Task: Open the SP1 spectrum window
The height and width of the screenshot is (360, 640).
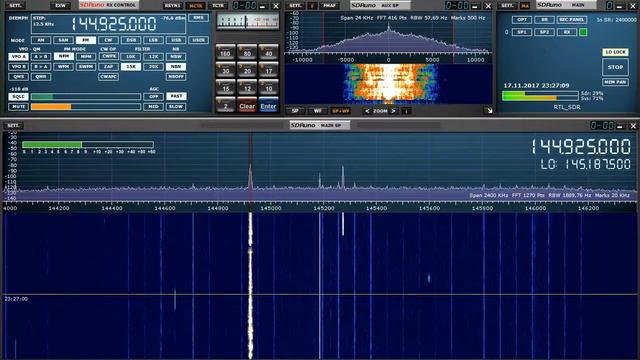Action: [x=522, y=32]
